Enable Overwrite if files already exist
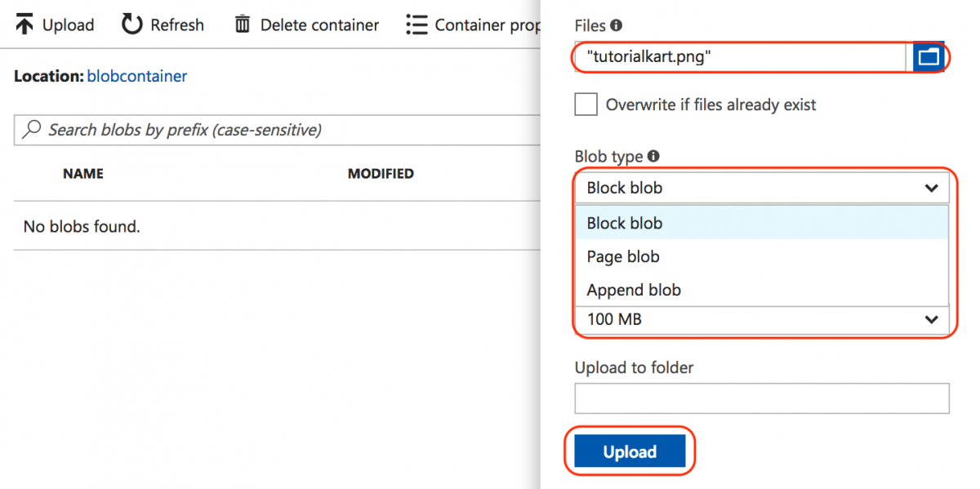The height and width of the screenshot is (489, 980). (x=586, y=104)
